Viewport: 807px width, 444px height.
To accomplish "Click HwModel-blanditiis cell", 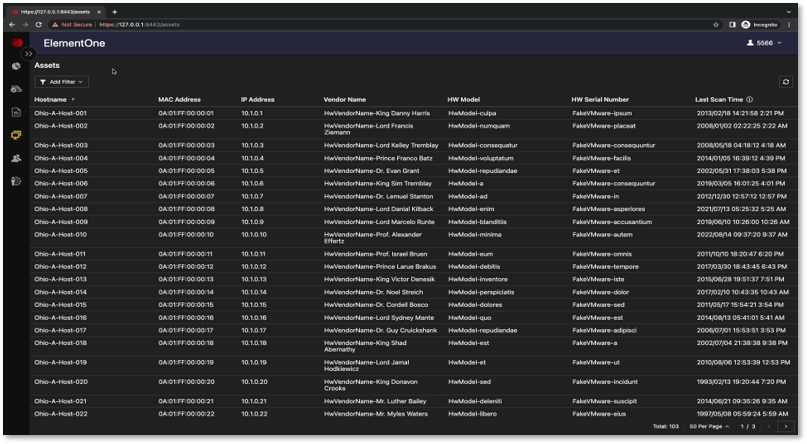I will pyautogui.click(x=477, y=222).
